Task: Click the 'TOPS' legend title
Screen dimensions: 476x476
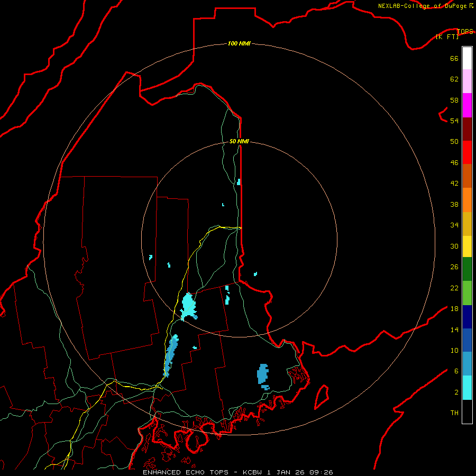Action: [465, 31]
